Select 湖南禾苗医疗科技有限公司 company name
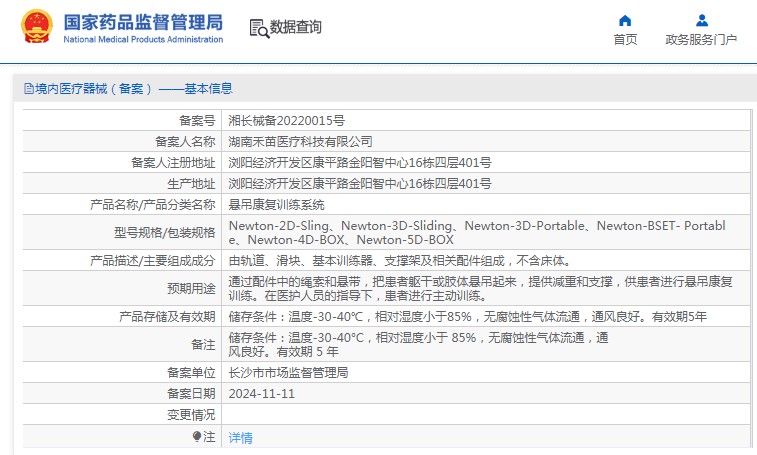 tap(300, 142)
